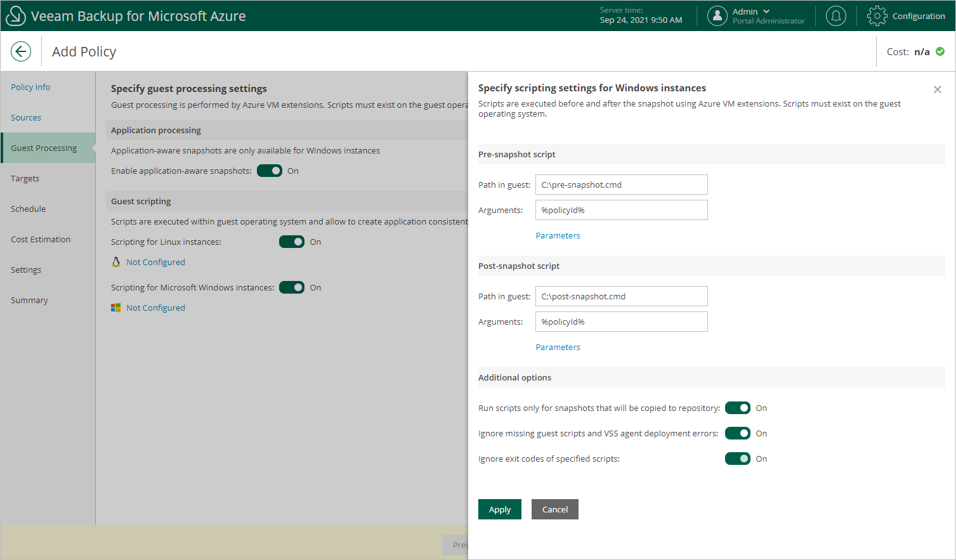This screenshot has height=560, width=956.
Task: Click the green cost status checkmark
Action: [x=940, y=51]
